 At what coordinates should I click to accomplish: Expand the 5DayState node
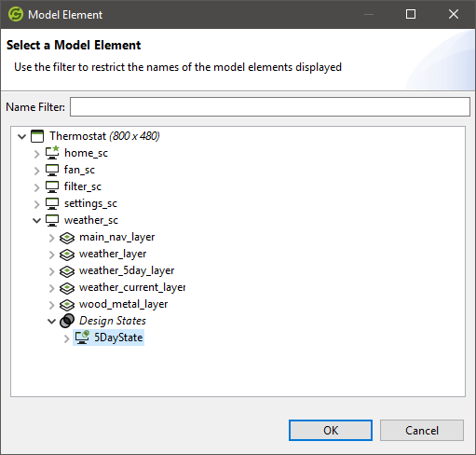click(x=66, y=338)
